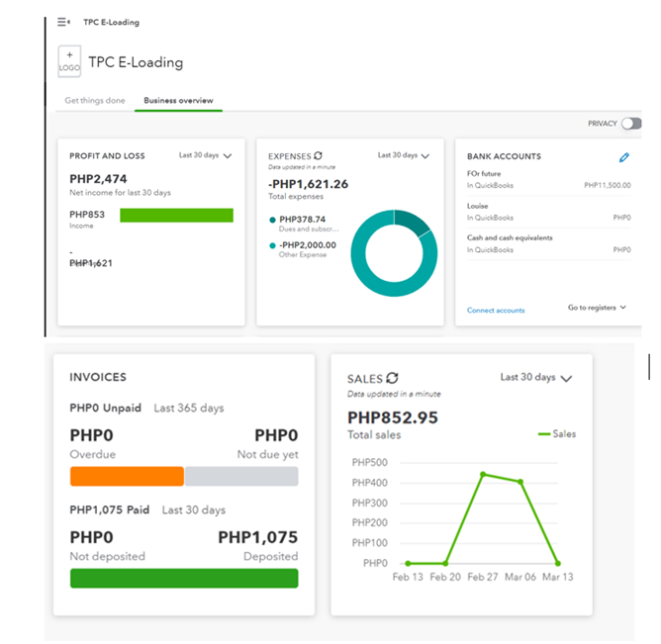Image resolution: width=661 pixels, height=644 pixels.
Task: Select the PHP0 Overdue amount
Action: [91, 435]
